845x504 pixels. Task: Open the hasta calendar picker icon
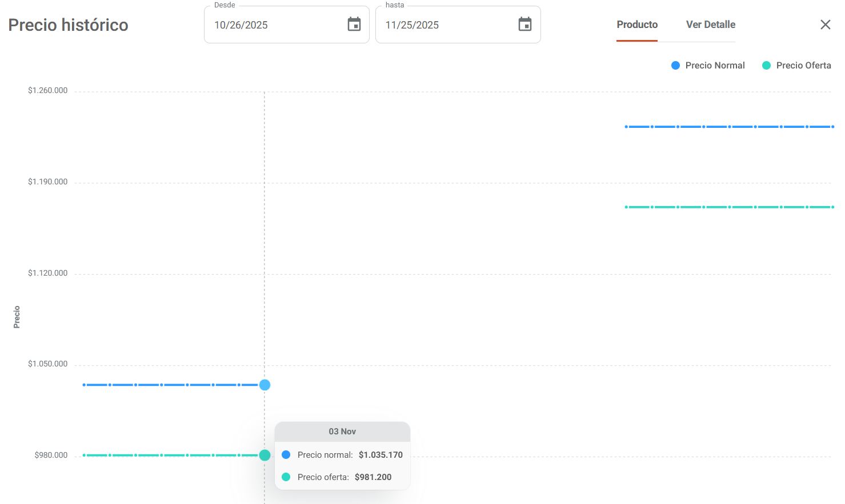(x=524, y=25)
